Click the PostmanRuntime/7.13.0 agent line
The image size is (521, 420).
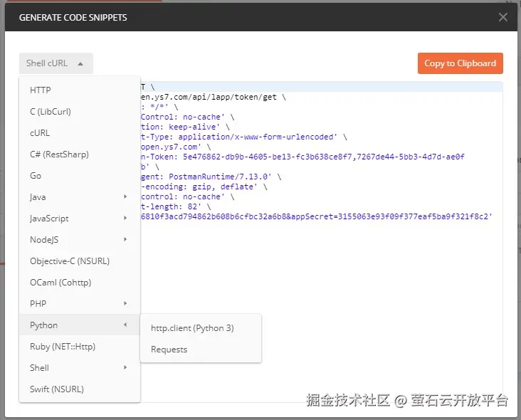tap(211, 177)
